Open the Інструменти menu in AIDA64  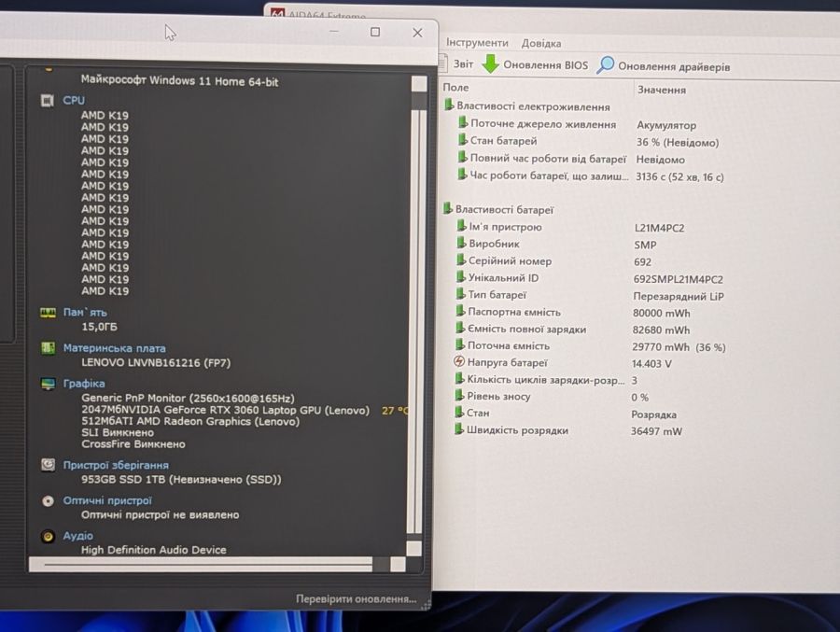(477, 42)
